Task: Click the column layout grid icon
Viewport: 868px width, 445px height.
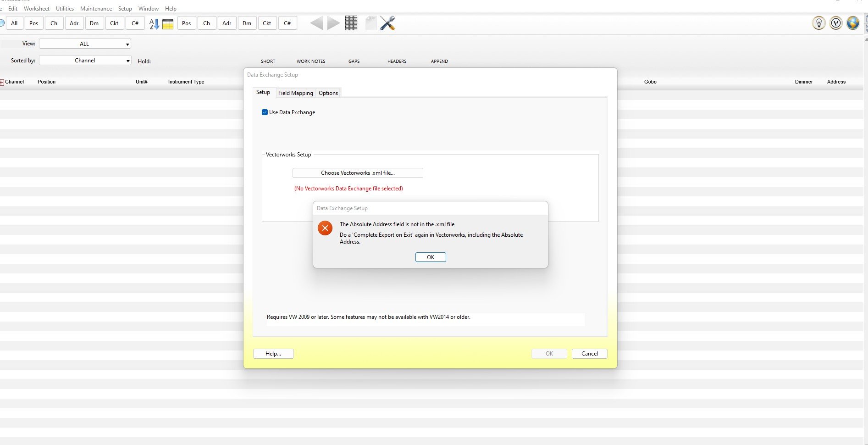Action: pyautogui.click(x=351, y=23)
